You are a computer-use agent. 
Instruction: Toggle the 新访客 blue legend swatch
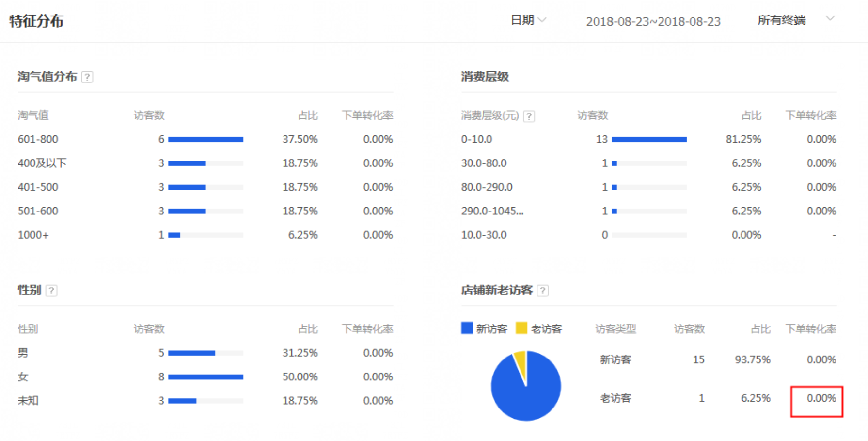point(467,328)
